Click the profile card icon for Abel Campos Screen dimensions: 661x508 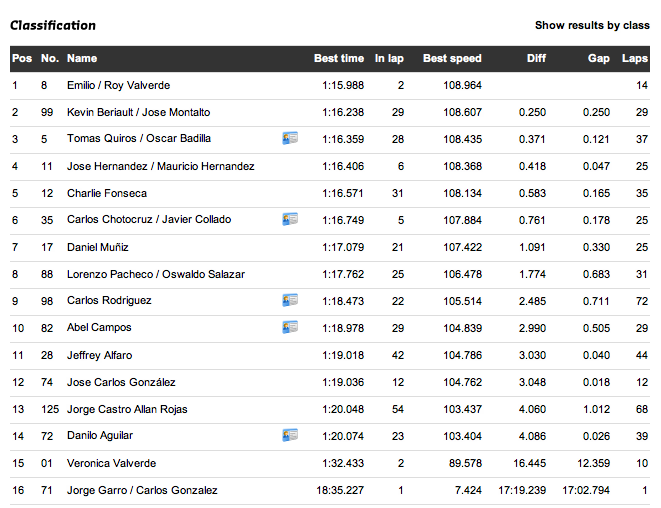coord(290,327)
